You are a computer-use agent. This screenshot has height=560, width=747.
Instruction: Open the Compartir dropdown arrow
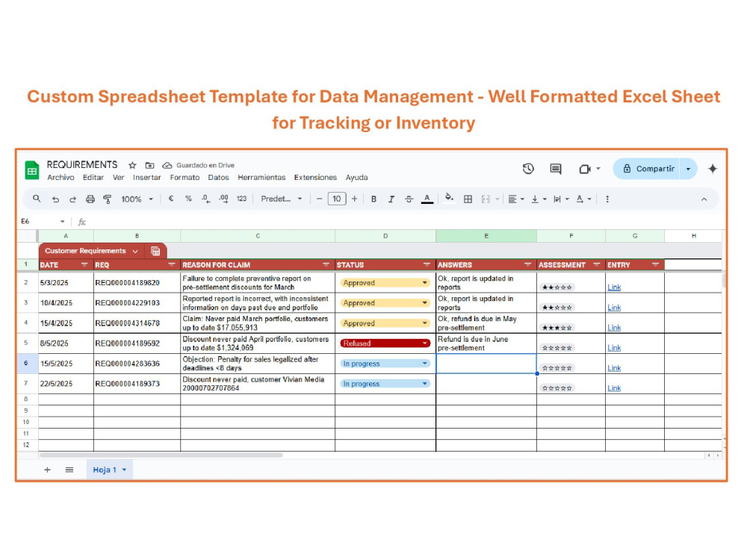click(689, 169)
